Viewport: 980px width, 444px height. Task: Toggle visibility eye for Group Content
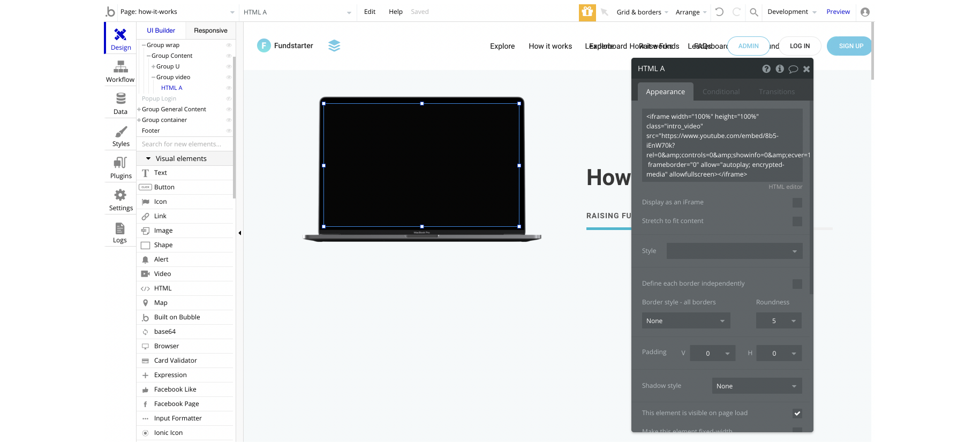[x=229, y=56]
